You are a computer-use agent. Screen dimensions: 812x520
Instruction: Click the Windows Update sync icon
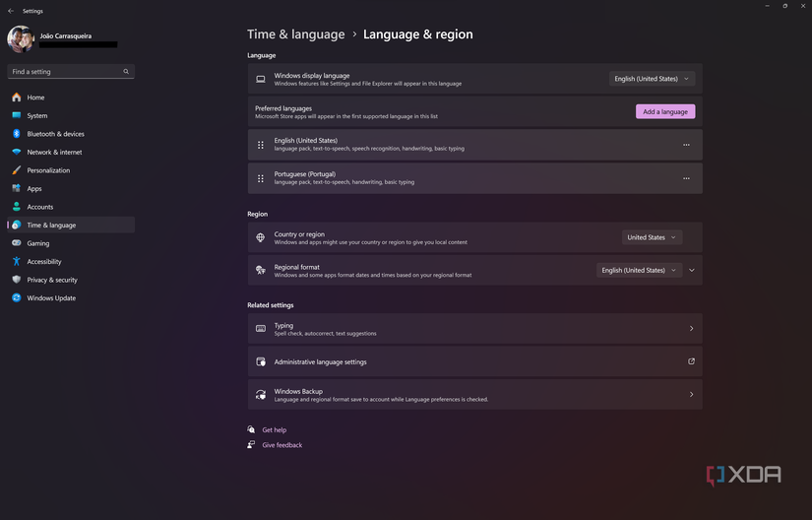coord(17,297)
